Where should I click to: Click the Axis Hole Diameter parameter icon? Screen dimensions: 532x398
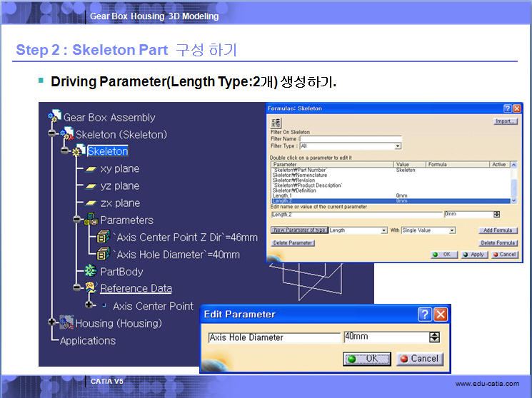point(104,255)
